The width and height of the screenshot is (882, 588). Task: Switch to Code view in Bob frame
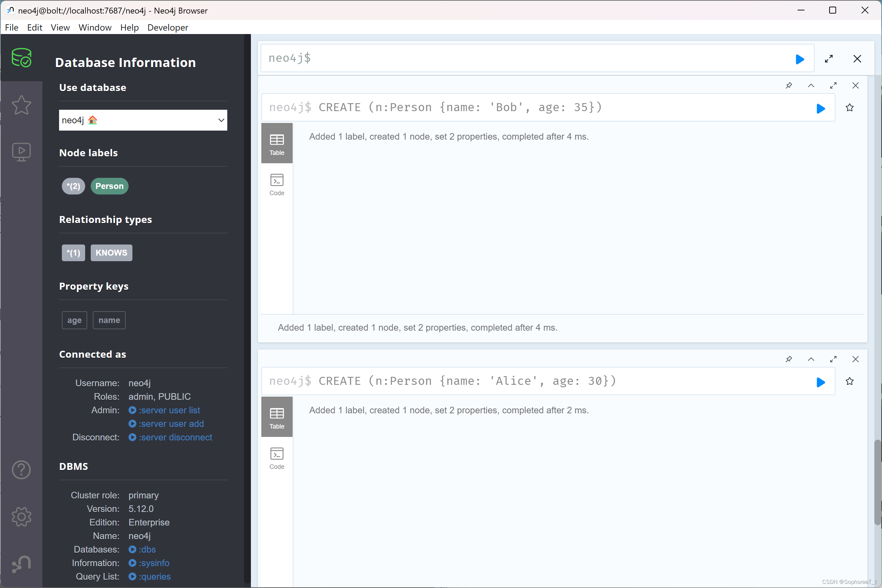pyautogui.click(x=277, y=184)
